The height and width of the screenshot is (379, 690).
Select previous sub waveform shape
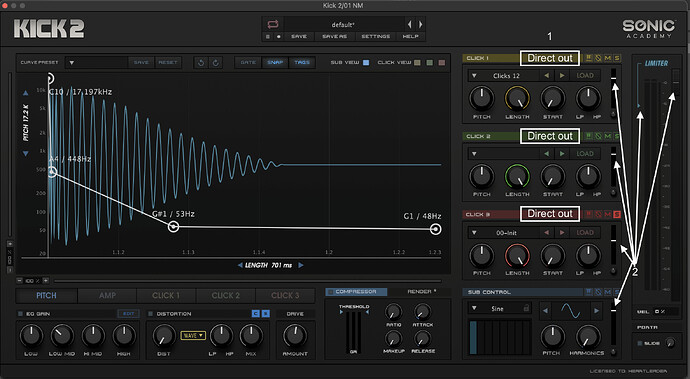[545, 311]
